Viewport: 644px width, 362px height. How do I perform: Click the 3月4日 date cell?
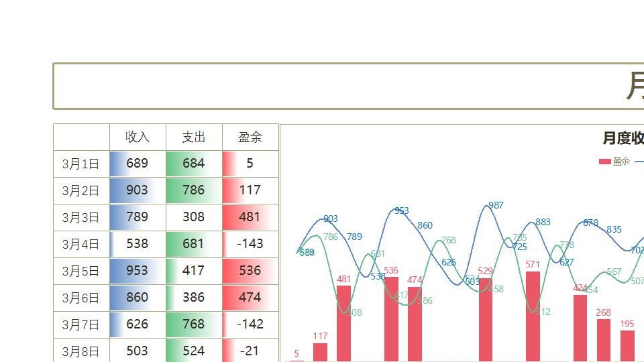[81, 245]
